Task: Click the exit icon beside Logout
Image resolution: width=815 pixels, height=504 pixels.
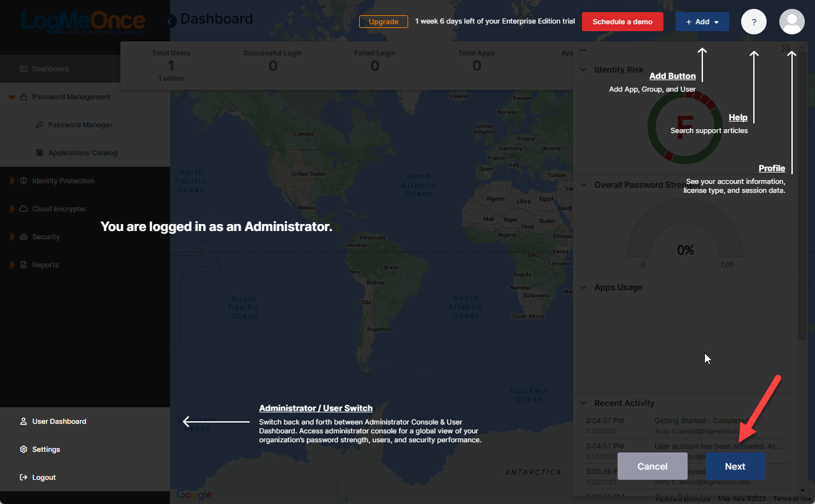Action: [24, 477]
